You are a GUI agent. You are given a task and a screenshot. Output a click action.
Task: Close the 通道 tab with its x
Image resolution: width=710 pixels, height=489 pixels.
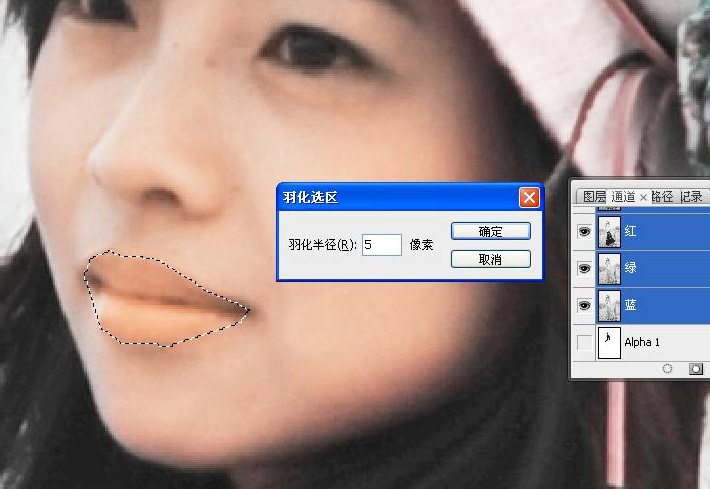643,198
